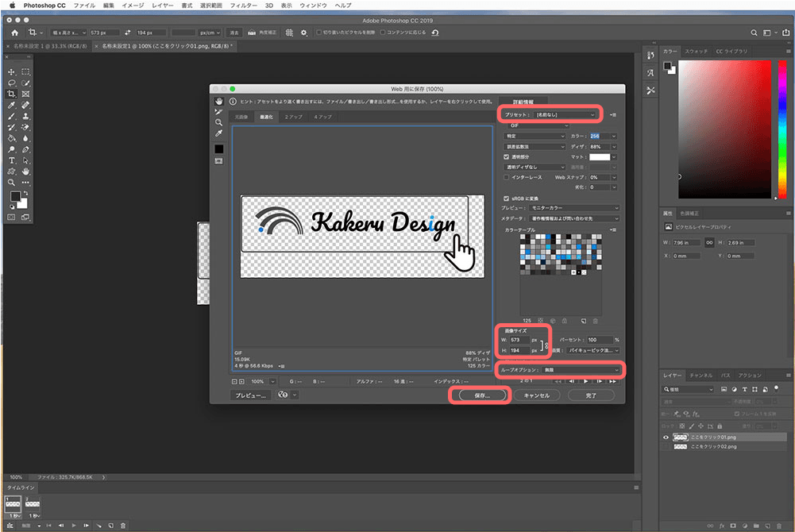795x532 pixels.
Task: Open the ループオプション loop dropdown
Action: [x=581, y=370]
